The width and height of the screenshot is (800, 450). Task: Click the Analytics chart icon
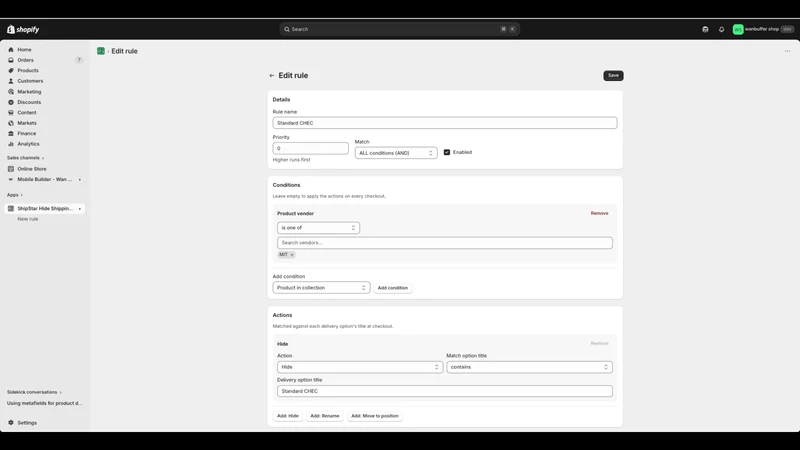pos(11,144)
